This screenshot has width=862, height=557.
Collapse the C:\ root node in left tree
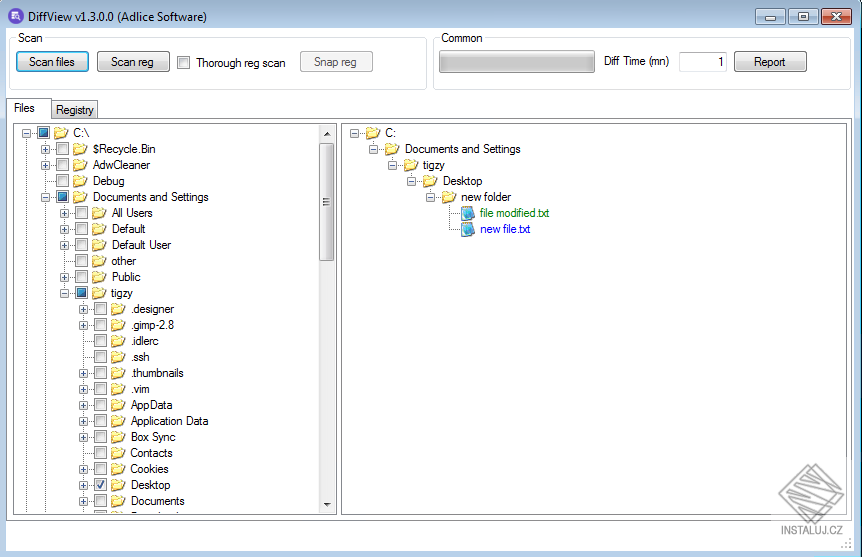tap(26, 133)
